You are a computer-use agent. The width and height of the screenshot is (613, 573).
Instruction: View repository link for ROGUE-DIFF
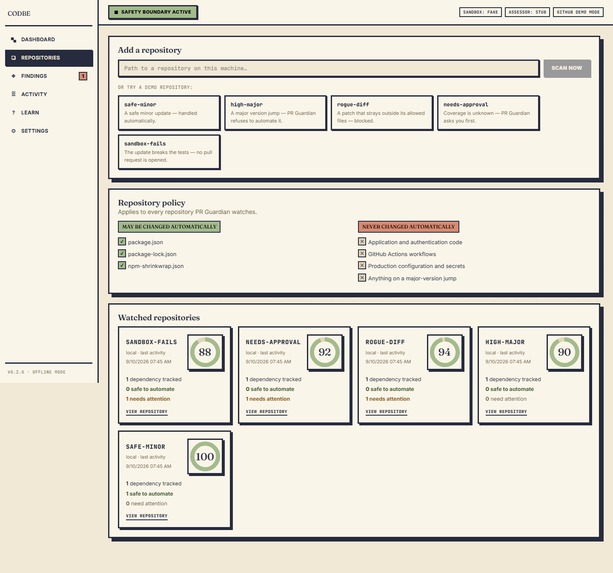point(386,412)
